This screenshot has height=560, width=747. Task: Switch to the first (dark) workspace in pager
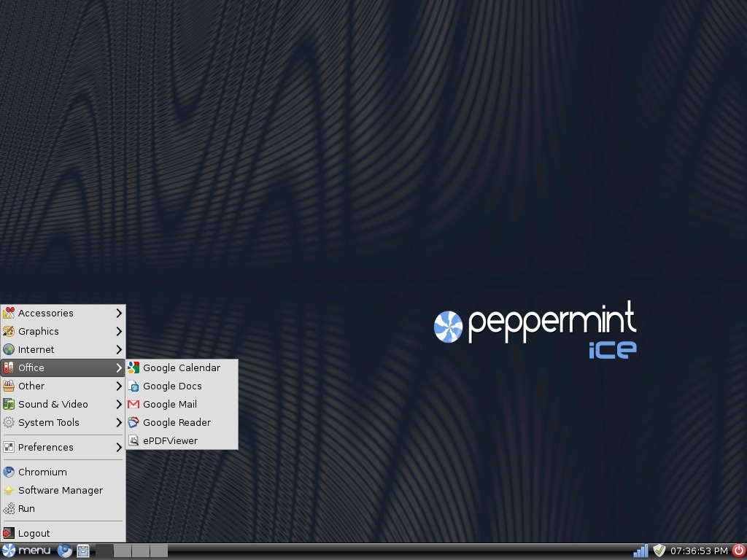(104, 551)
